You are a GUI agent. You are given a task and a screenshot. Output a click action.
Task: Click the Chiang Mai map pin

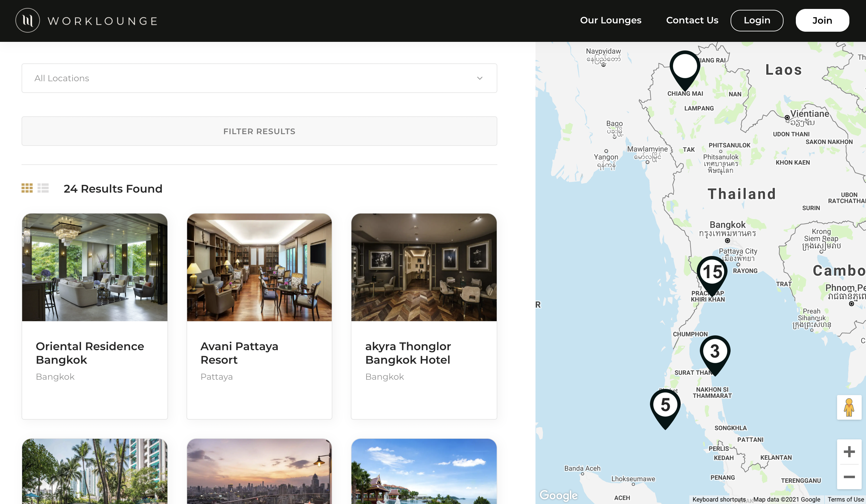pyautogui.click(x=685, y=70)
